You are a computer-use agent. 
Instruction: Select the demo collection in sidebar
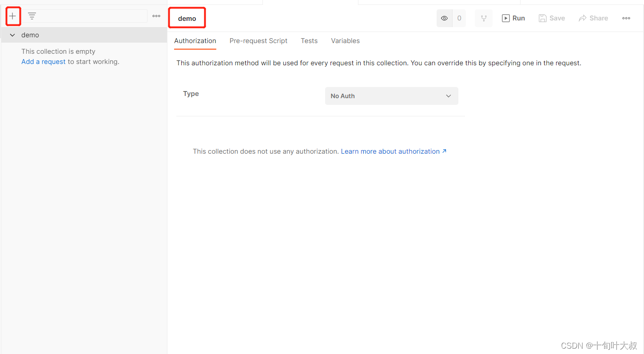coord(84,35)
